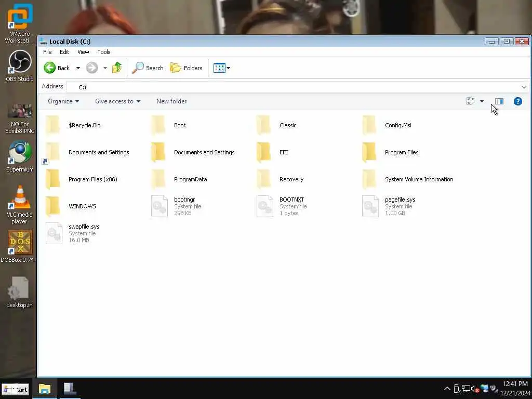This screenshot has height=399, width=532.
Task: Open DOSBox 0.74 desktop shortcut
Action: coord(19,247)
